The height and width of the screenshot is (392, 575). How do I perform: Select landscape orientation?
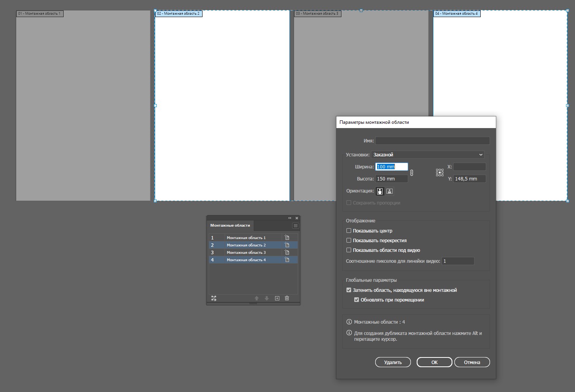[390, 191]
